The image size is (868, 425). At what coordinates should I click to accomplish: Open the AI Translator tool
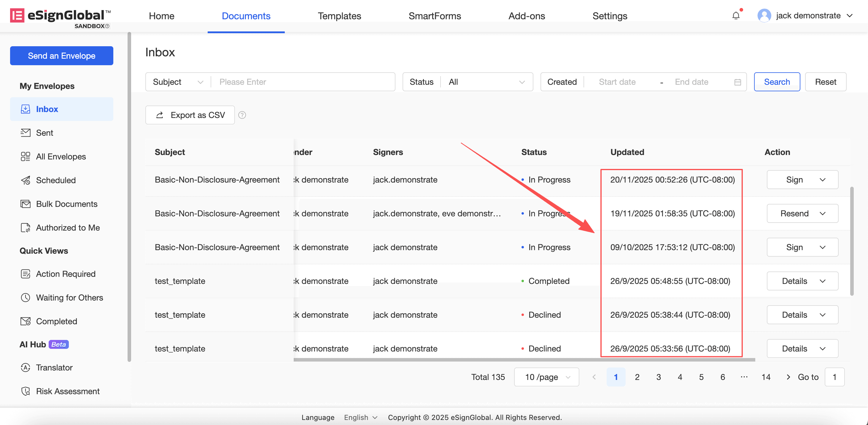point(54,368)
